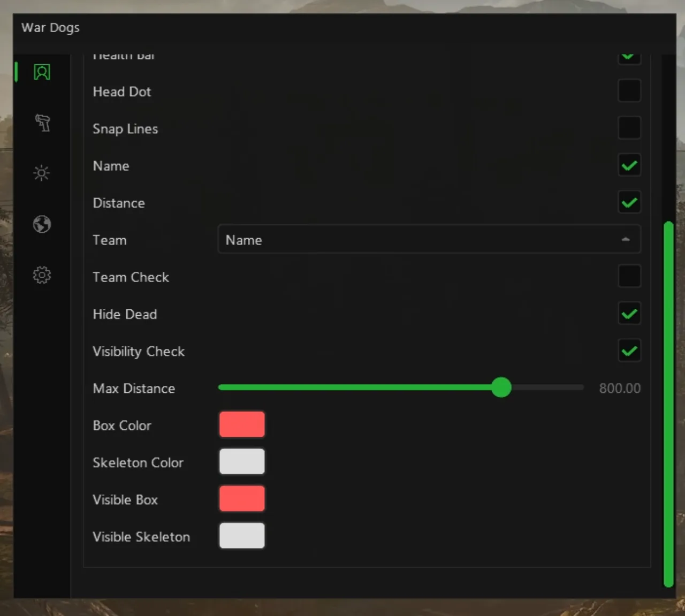Image resolution: width=685 pixels, height=616 pixels.
Task: Click the Distance label
Action: click(x=119, y=203)
